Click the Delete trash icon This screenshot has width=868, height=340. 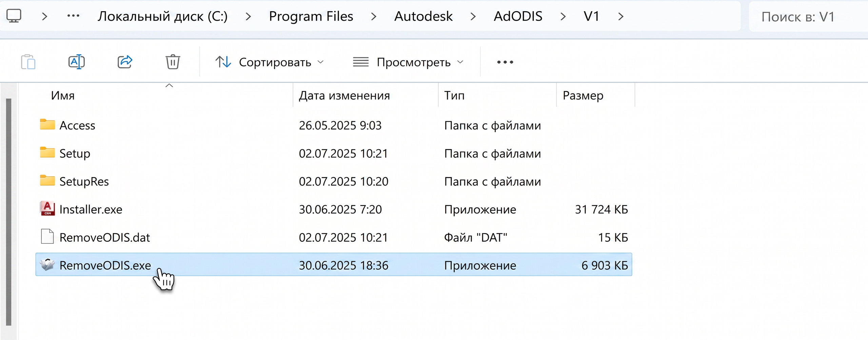[173, 62]
